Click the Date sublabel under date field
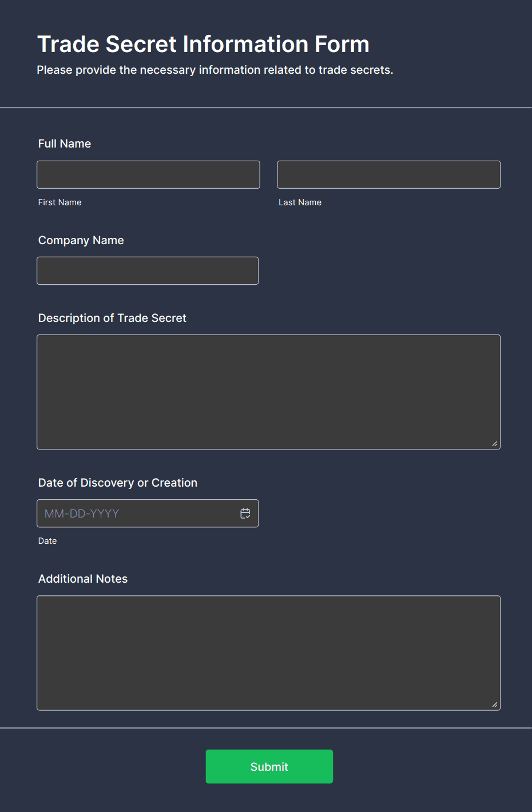Screen dimensions: 532x812 click(x=47, y=541)
